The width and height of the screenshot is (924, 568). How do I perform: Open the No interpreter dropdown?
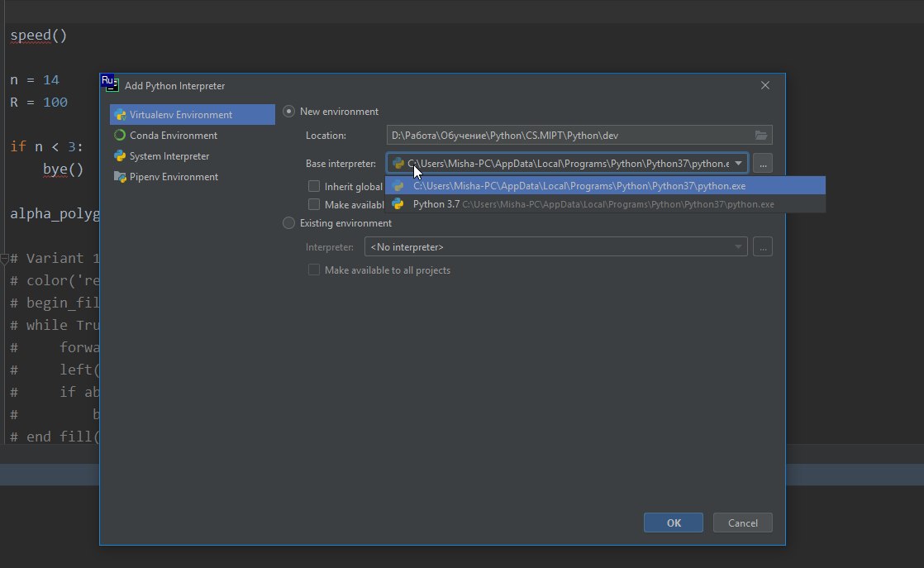coord(555,247)
